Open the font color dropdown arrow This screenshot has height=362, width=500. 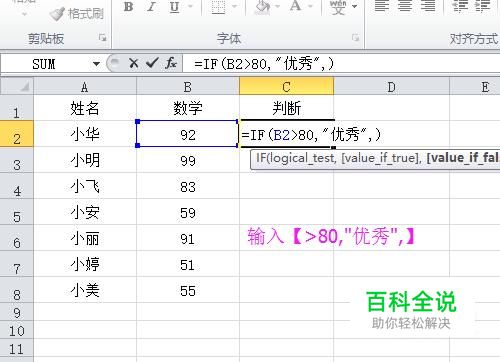pyautogui.click(x=310, y=7)
